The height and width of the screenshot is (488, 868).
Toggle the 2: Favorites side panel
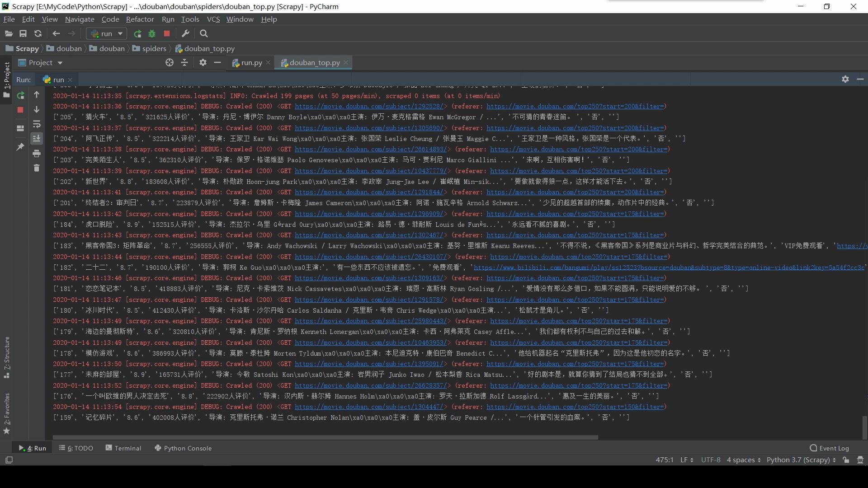(x=6, y=413)
